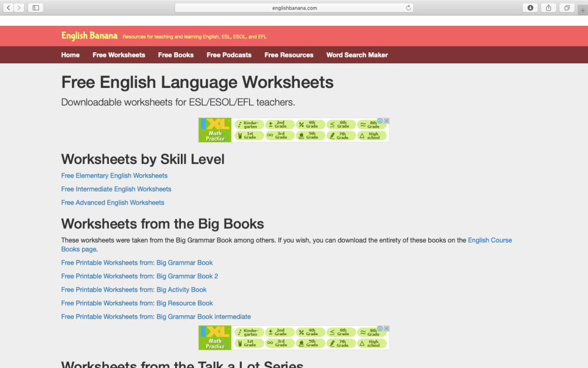
Task: Click the englishbanana.com address bar
Action: [294, 8]
